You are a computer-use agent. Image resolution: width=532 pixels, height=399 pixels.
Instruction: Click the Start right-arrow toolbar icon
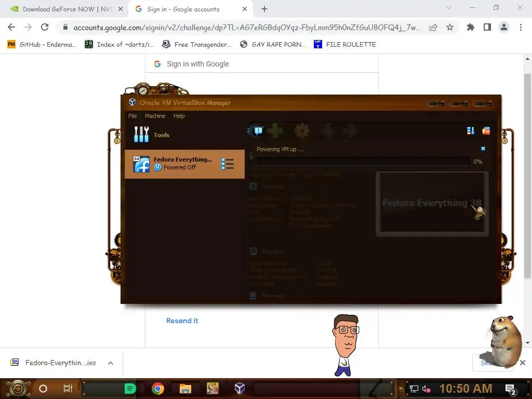point(351,131)
